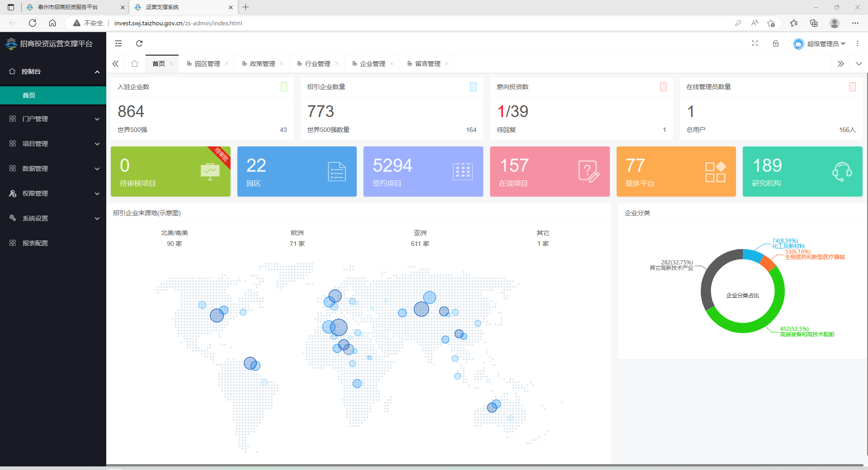Image resolution: width=868 pixels, height=470 pixels.
Task: Click the grid icon on the 载体平台 card
Action: 716,172
